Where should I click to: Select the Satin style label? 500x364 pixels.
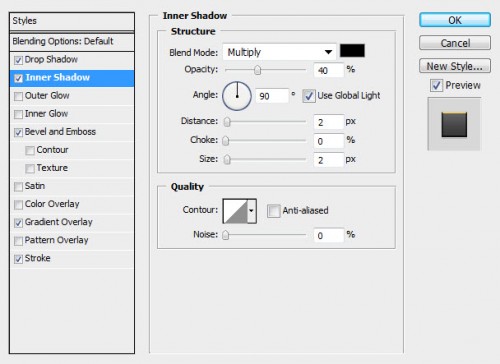point(35,186)
